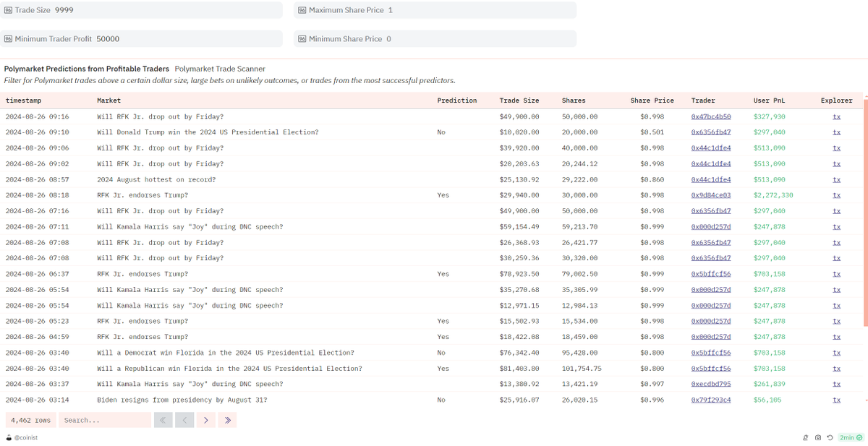
Task: Click the green 2min freshness badge
Action: pyautogui.click(x=849, y=437)
